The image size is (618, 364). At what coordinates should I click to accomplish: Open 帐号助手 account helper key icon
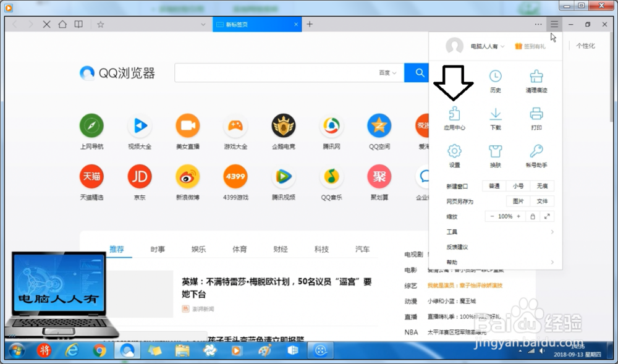[x=536, y=156]
